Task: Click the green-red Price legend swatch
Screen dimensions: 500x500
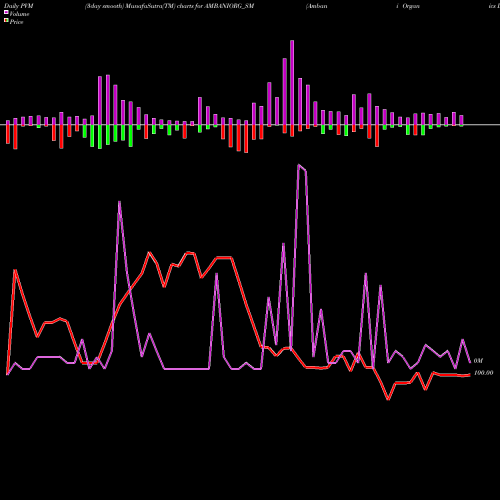Action: pos(6,21)
